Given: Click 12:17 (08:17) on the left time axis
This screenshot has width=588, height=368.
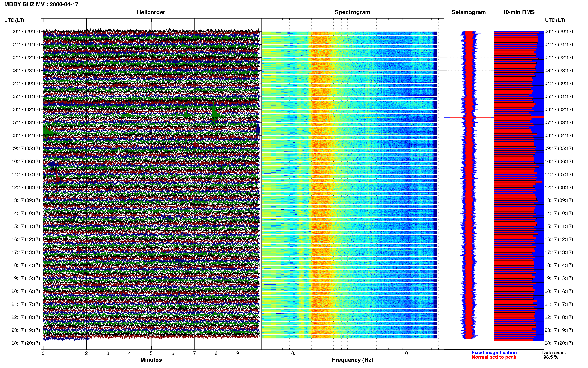Looking at the screenshot, I should [26, 187].
